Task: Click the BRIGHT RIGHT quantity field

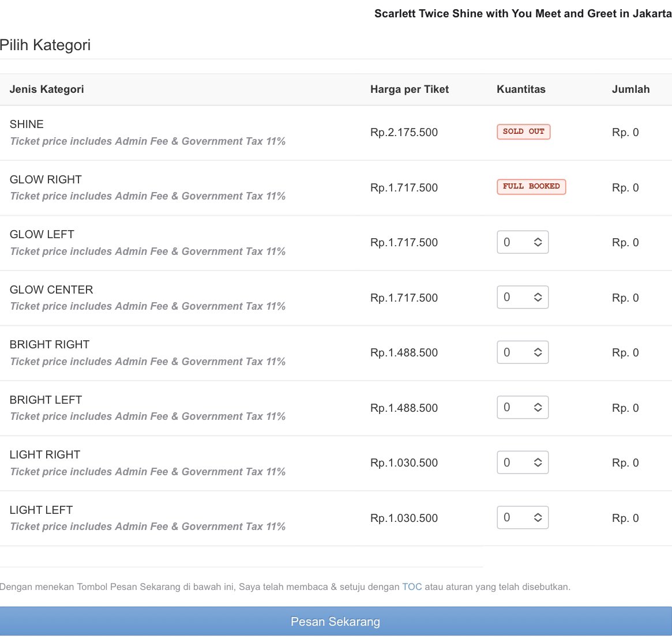Action: tap(523, 352)
